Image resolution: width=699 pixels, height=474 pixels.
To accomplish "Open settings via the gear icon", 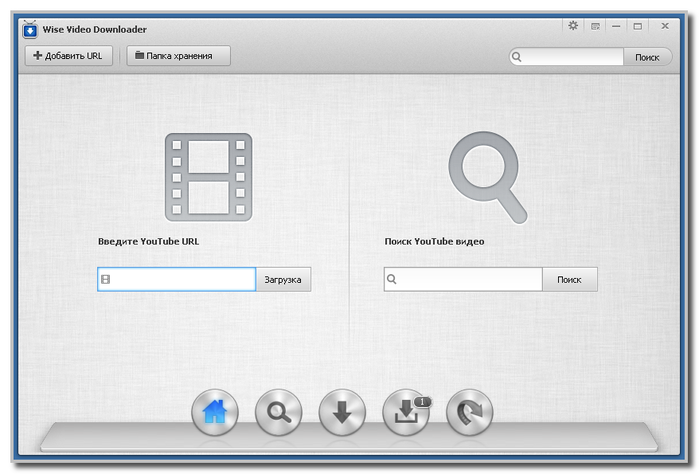I will 573,26.
